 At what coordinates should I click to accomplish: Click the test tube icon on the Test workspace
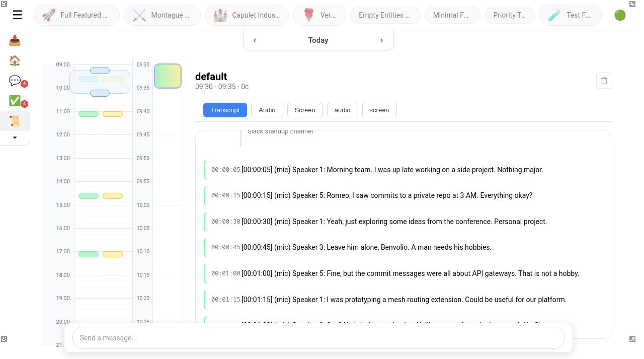pos(554,15)
